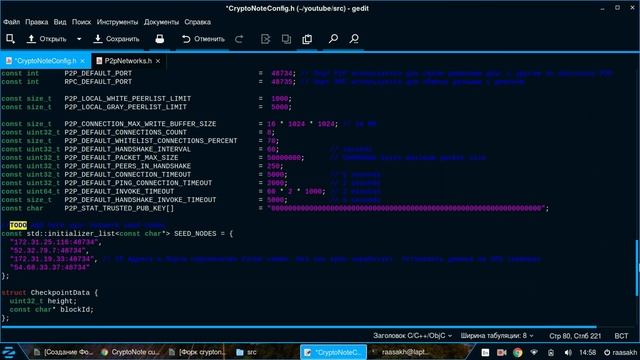
Task: Click the horizontal scrollbar under the code
Action: tap(299, 327)
